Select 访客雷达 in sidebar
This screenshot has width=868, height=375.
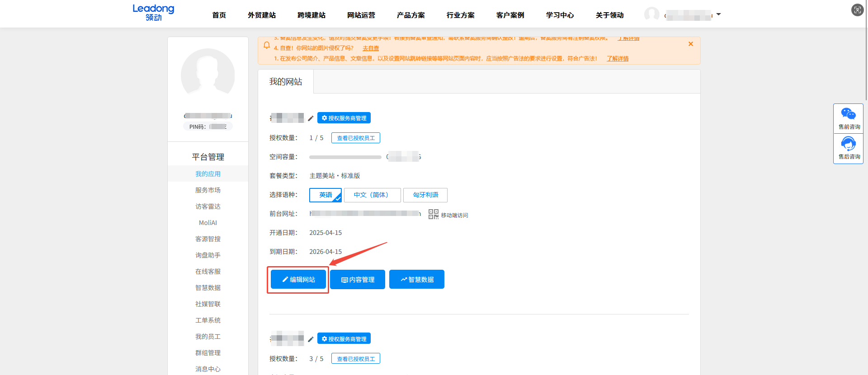click(x=208, y=206)
